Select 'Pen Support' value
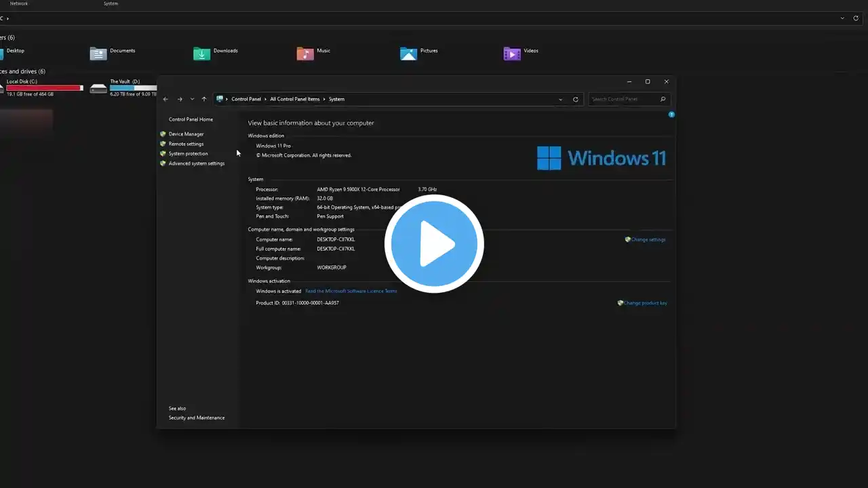This screenshot has width=868, height=488. tap(330, 216)
